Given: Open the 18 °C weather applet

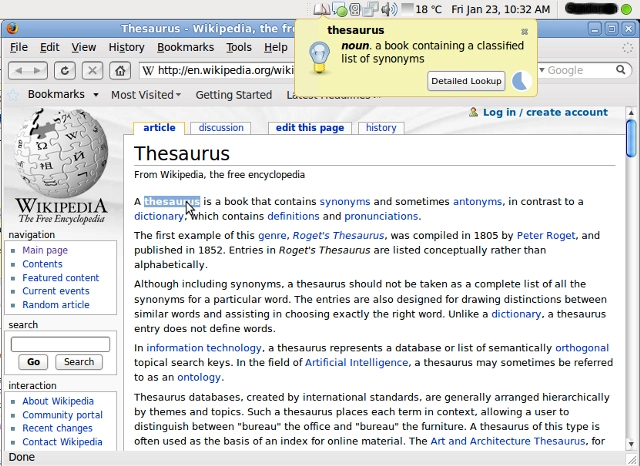Looking at the screenshot, I should [x=422, y=9].
